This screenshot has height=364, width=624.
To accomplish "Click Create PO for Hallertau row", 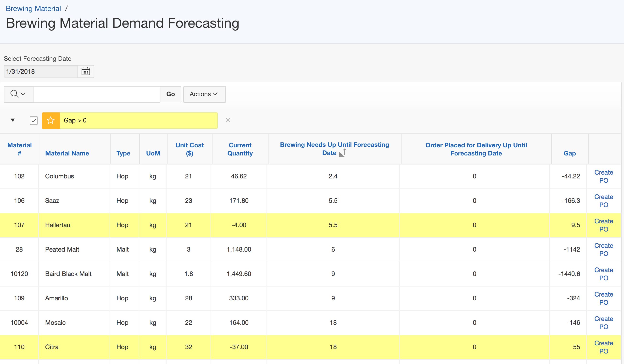I will coord(603,225).
